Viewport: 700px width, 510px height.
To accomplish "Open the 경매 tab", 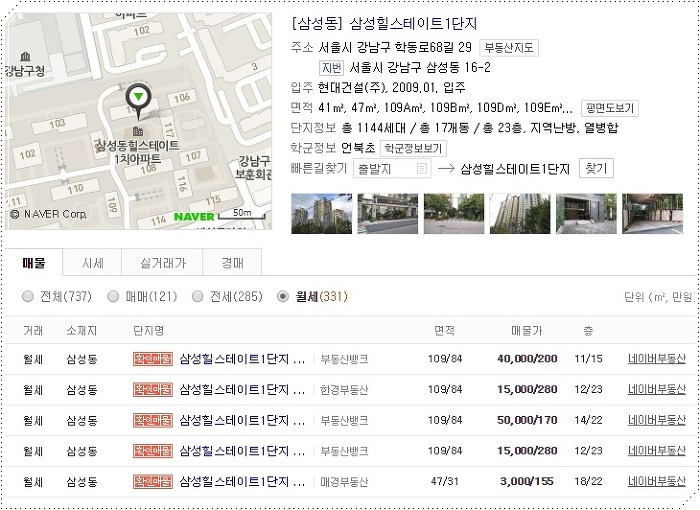I will (x=232, y=263).
